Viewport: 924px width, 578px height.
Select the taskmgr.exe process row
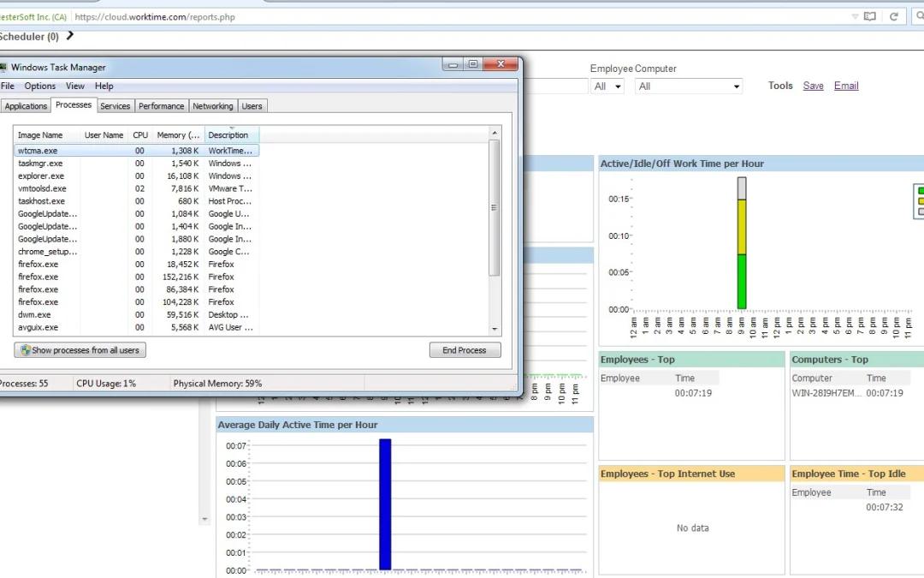coord(137,164)
